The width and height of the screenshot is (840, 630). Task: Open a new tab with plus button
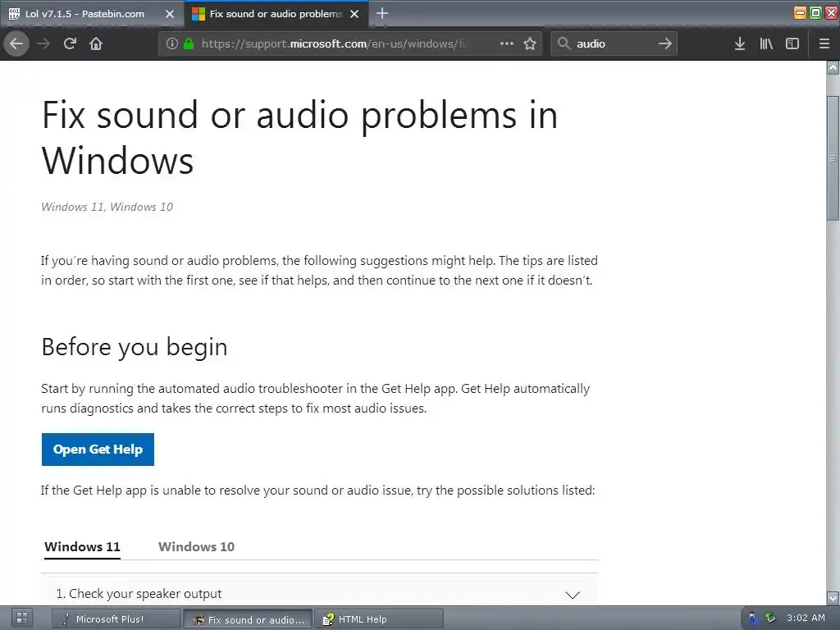coord(382,13)
